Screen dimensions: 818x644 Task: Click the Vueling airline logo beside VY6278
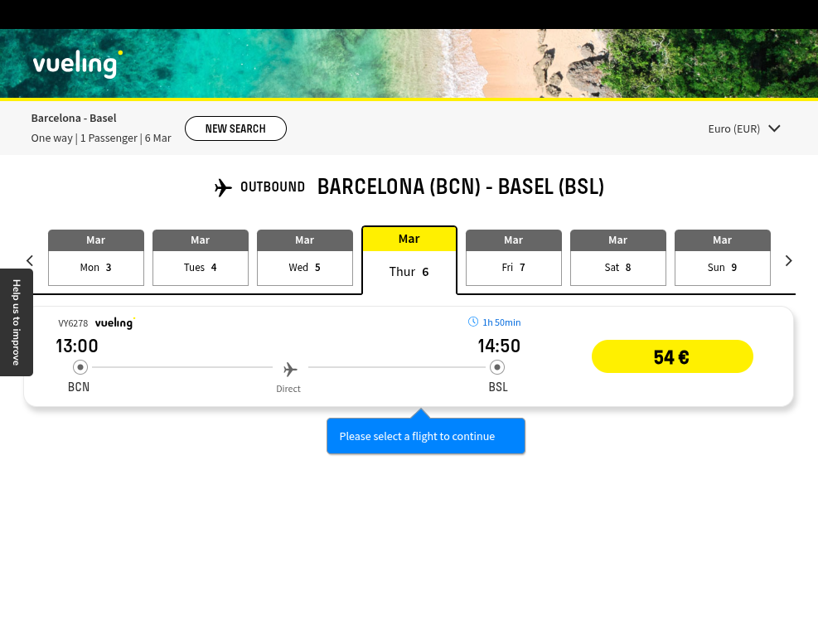(x=114, y=323)
